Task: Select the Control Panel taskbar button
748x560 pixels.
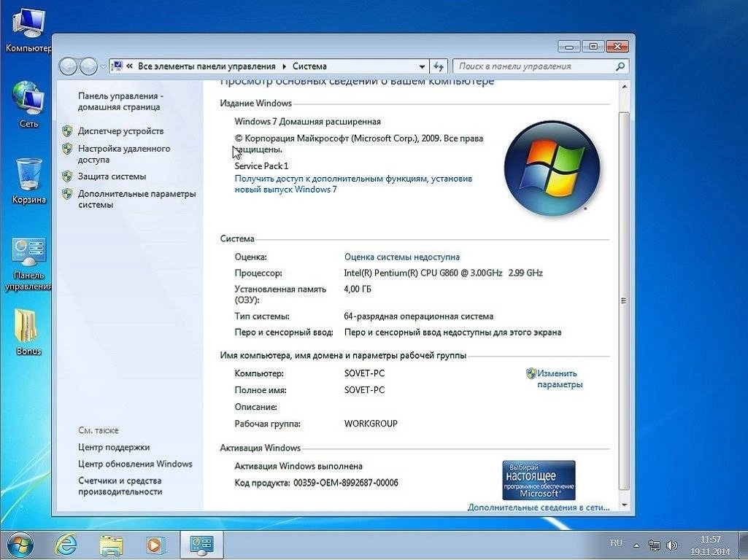Action: click(x=201, y=545)
